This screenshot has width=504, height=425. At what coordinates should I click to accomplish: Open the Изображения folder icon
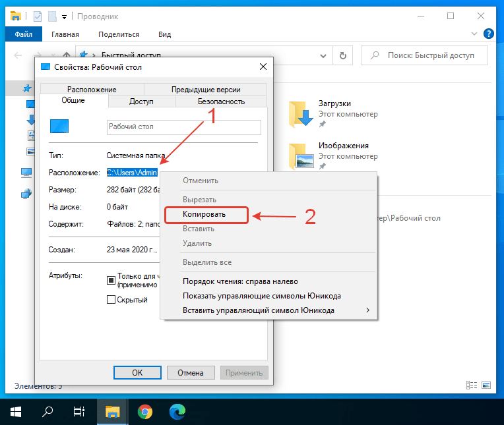(301, 157)
